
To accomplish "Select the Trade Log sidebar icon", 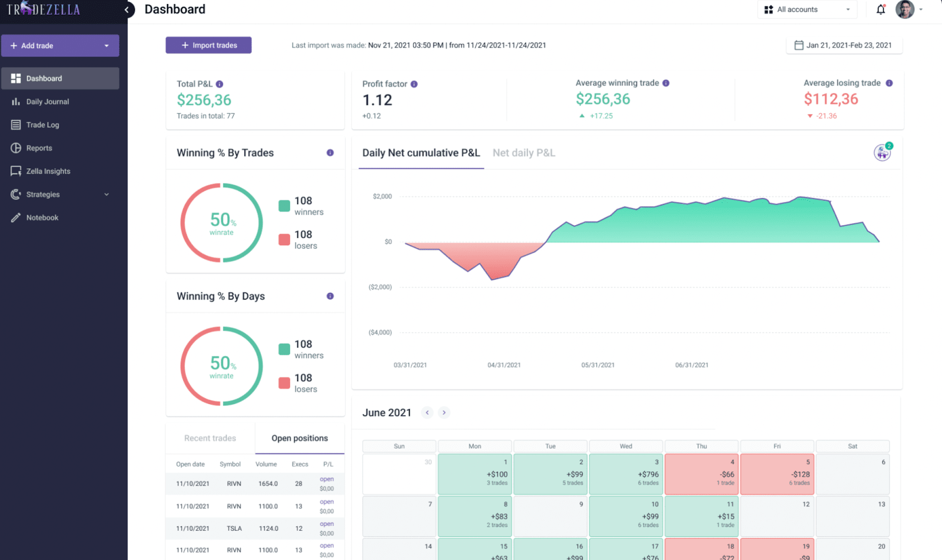I will (x=15, y=125).
